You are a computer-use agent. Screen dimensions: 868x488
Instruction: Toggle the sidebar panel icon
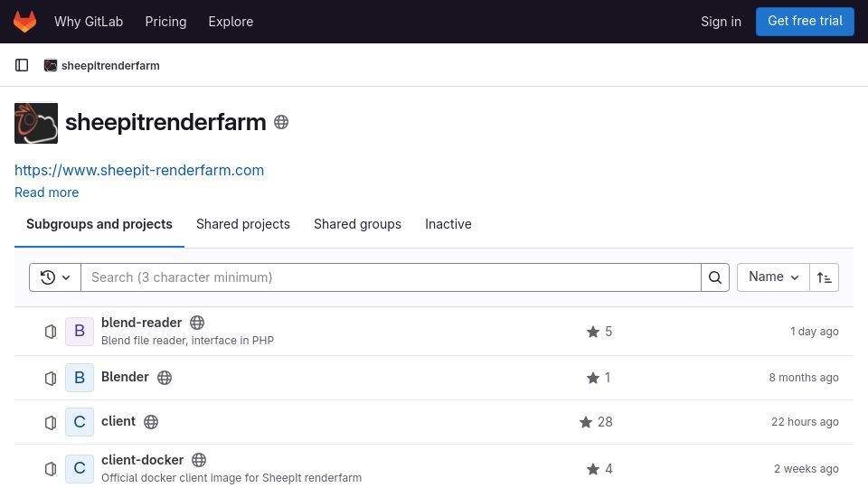pyautogui.click(x=22, y=65)
